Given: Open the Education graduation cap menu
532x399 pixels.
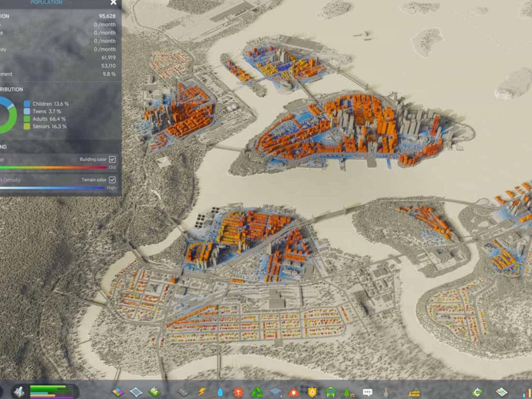Looking at the screenshot, I should (276, 392).
